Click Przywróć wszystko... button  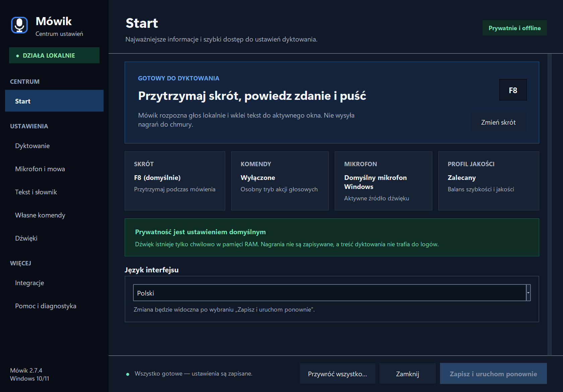(337, 374)
